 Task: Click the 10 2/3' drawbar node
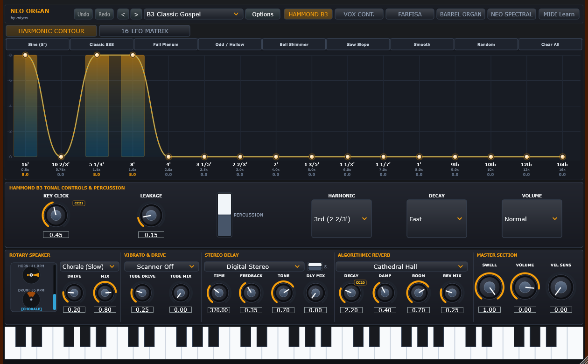(61, 157)
